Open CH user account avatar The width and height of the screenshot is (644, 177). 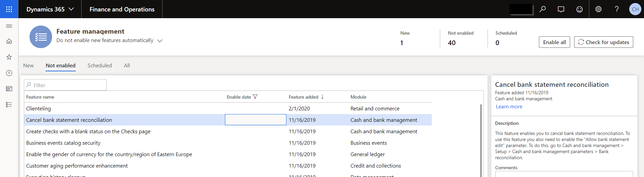coord(635,9)
